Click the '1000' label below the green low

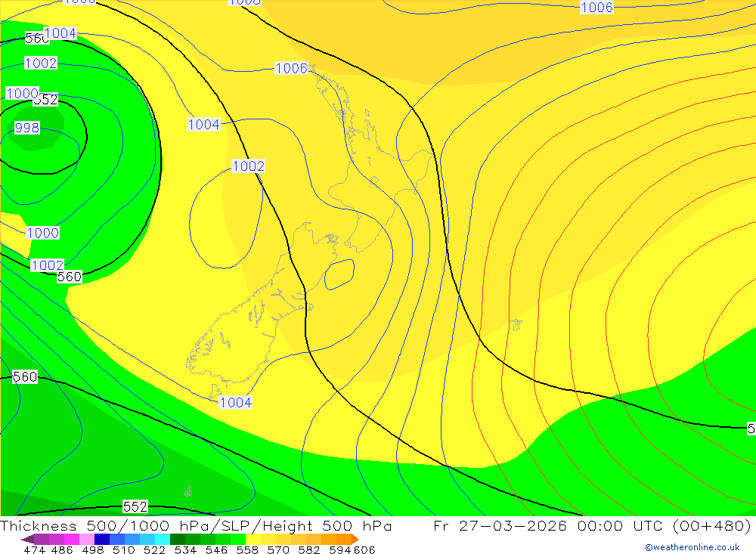pyautogui.click(x=43, y=233)
